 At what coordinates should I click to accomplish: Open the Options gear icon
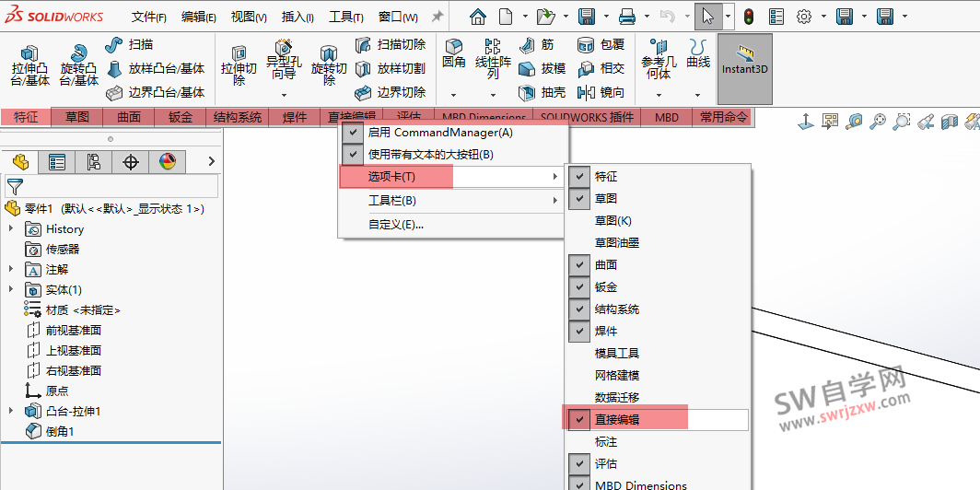click(804, 17)
